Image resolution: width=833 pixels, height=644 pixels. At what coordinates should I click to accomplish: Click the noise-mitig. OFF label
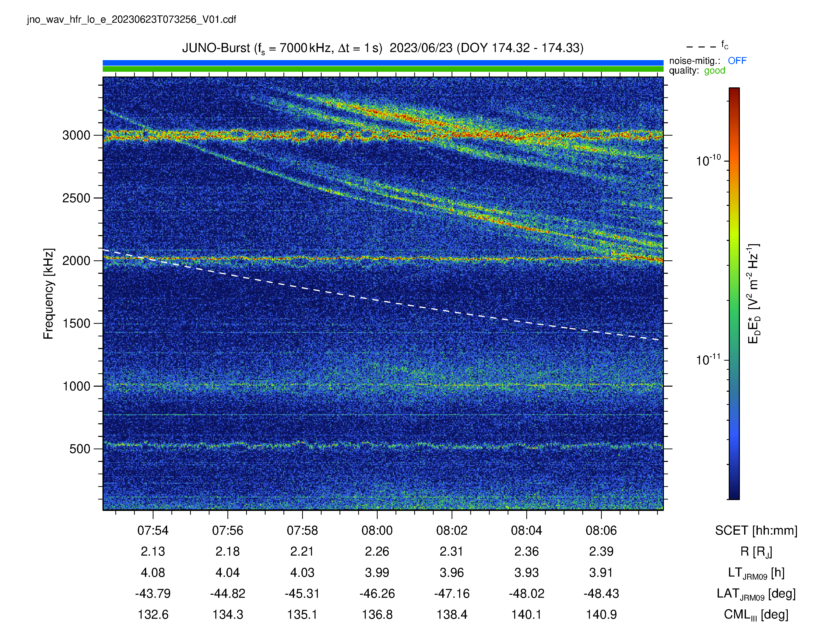coord(708,61)
